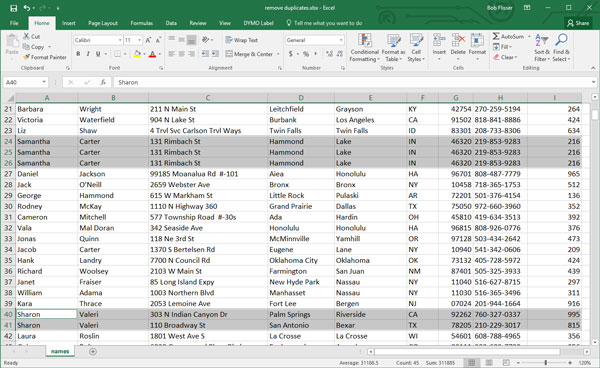The height and width of the screenshot is (368, 600).
Task: Expand the formula bar
Action: [593, 82]
